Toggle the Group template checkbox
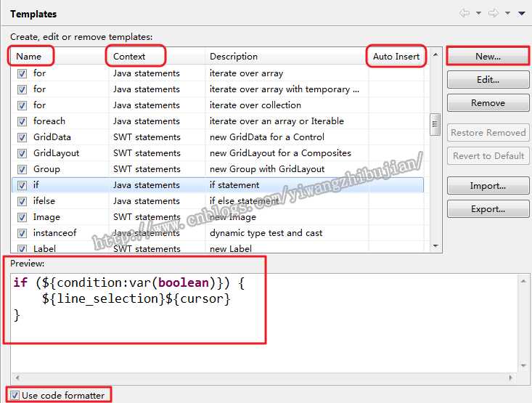 pyautogui.click(x=22, y=169)
